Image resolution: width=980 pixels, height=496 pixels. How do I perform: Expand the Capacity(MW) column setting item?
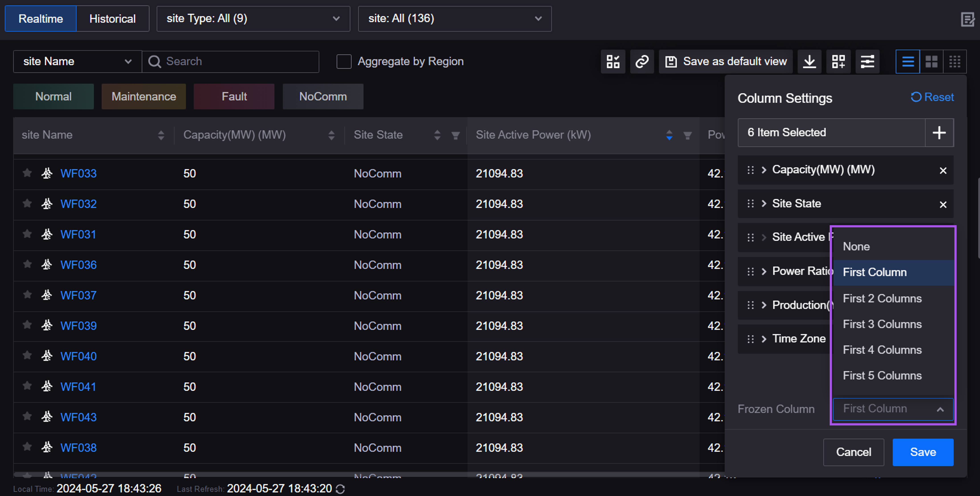[x=764, y=170]
